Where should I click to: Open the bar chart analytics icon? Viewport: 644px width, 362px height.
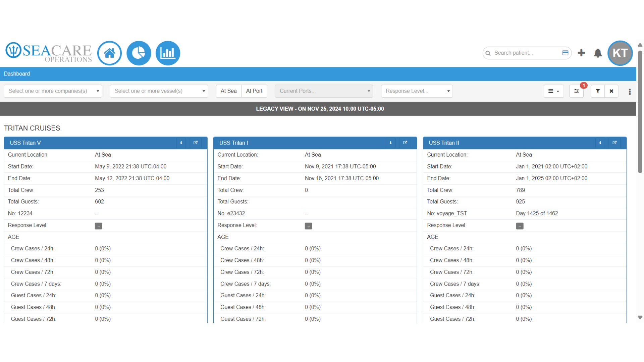click(168, 53)
